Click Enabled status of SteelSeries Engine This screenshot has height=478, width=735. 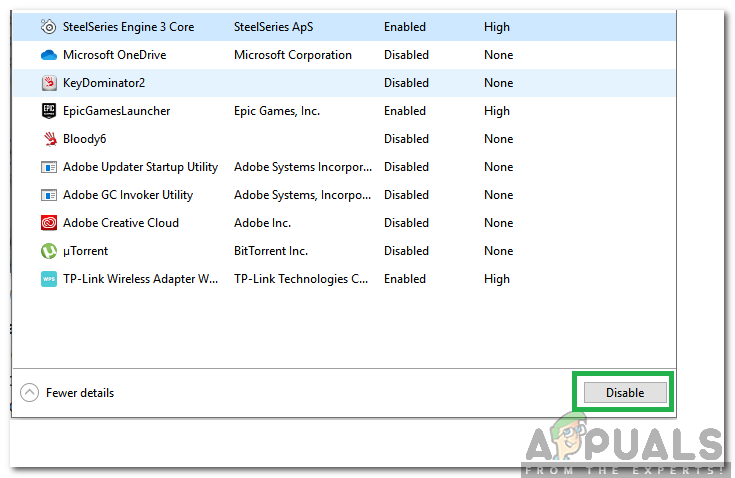[x=405, y=27]
